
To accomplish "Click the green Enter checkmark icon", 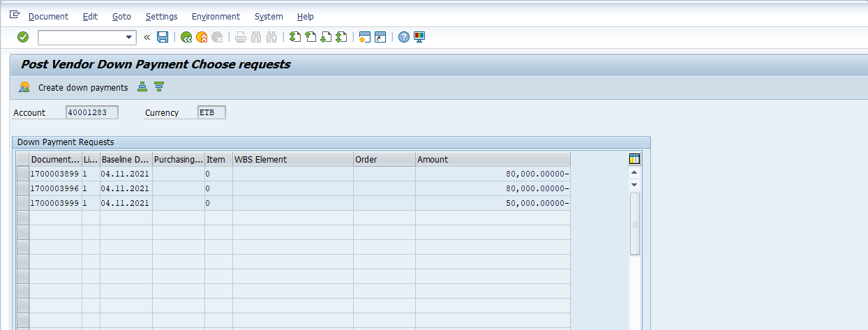I will 23,37.
